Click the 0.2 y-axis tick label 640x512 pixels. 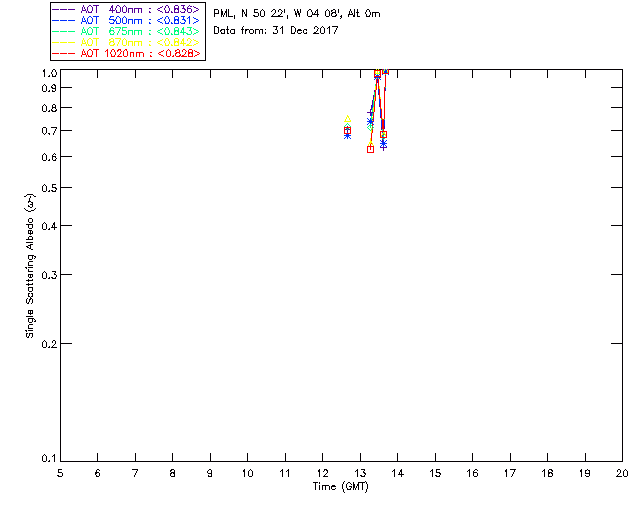(49, 344)
